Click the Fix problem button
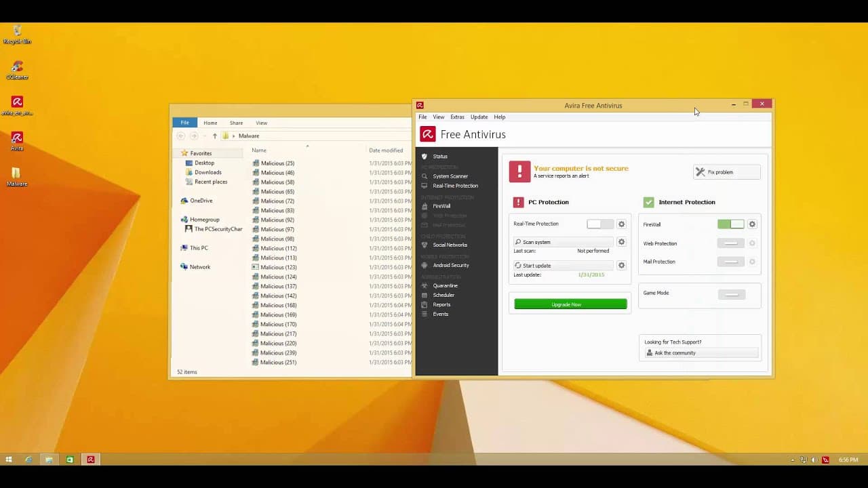This screenshot has height=488, width=868. pos(726,172)
